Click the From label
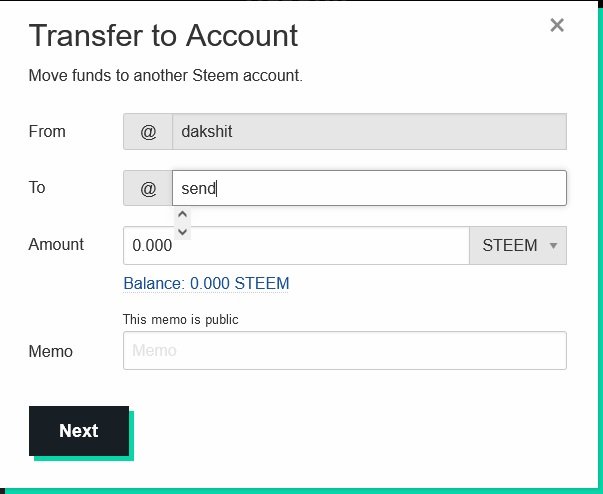 point(46,130)
